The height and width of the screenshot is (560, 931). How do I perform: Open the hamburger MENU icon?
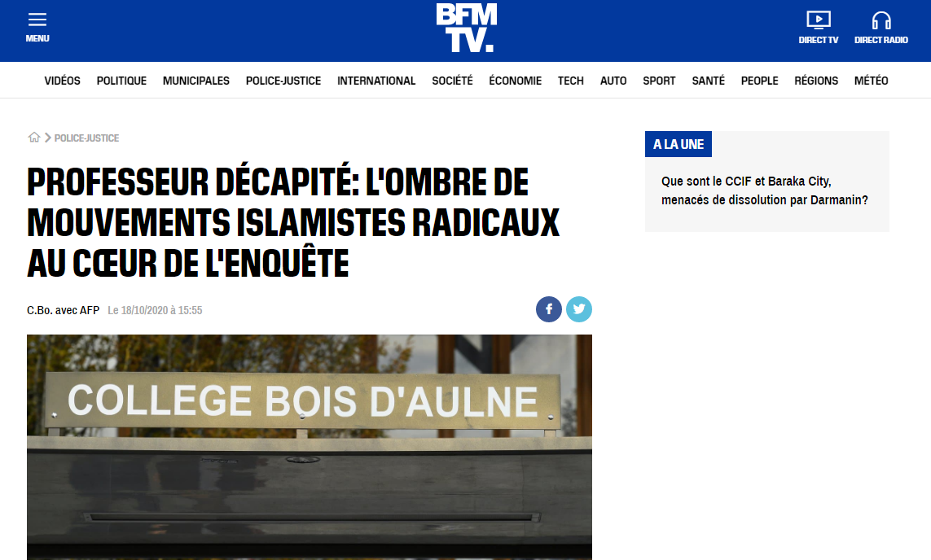37,20
